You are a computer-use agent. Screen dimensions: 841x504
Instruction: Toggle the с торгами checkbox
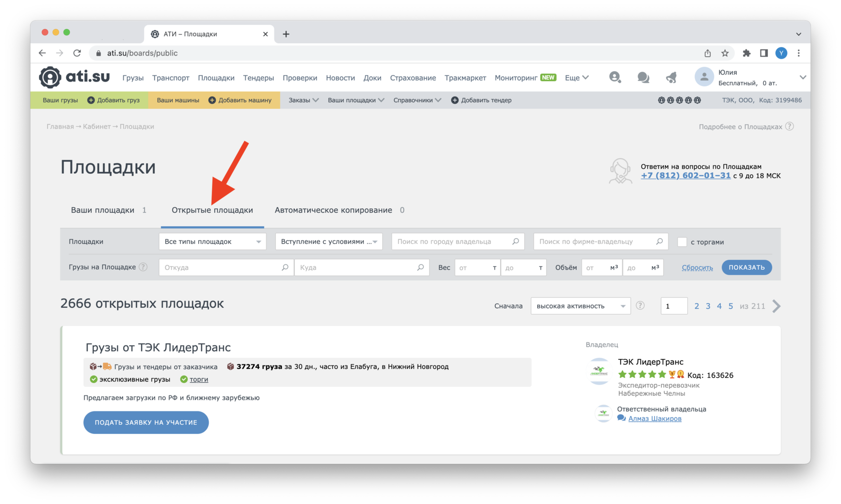tap(682, 242)
